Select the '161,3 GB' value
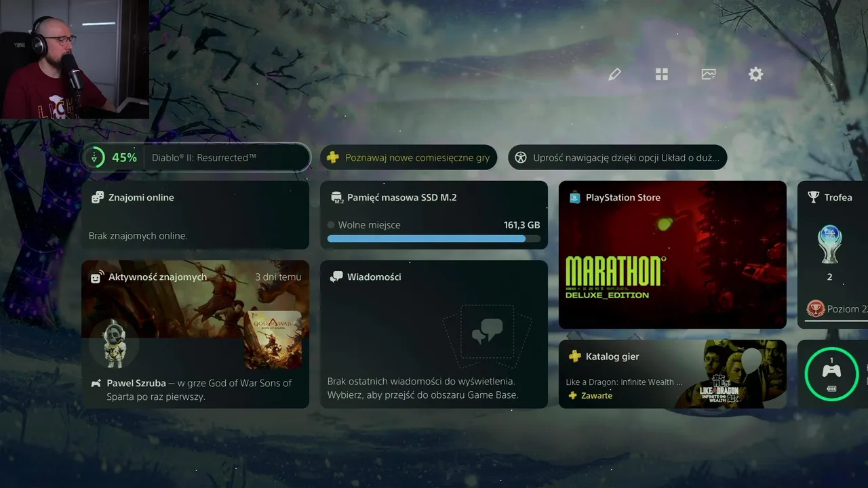 [x=521, y=225]
